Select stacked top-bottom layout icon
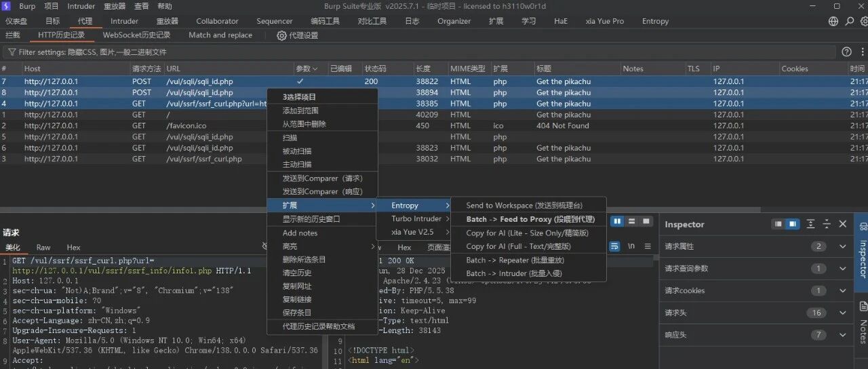Viewport: 868px width, 369px height. click(631, 221)
